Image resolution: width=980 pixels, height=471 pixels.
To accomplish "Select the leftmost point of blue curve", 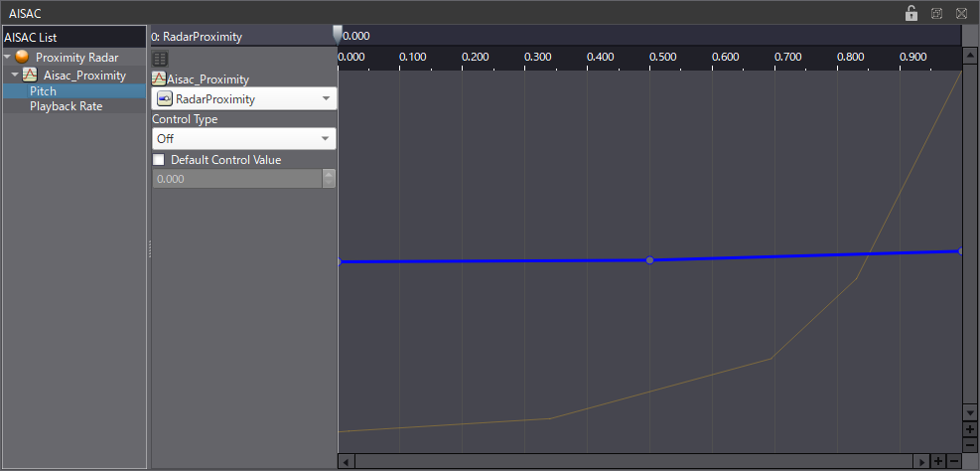I will point(339,261).
